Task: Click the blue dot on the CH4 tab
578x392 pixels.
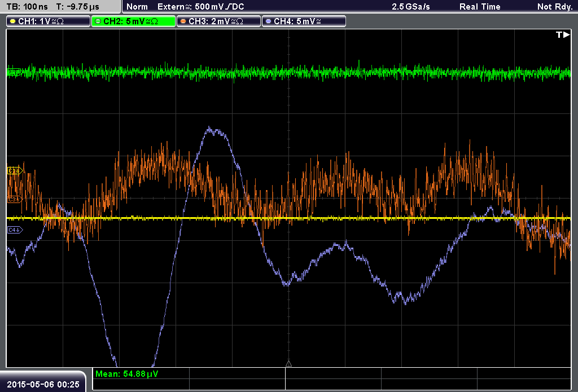Action: pos(268,21)
